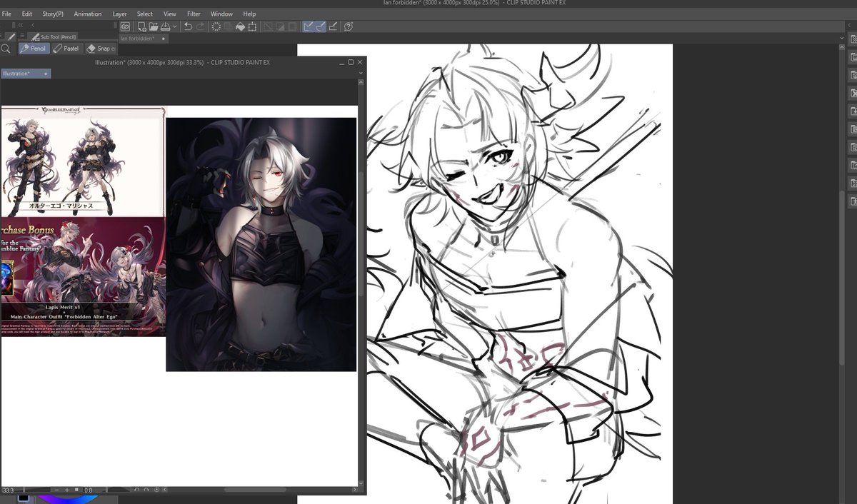
Task: Click the reset rotation icon
Action: pos(156,490)
